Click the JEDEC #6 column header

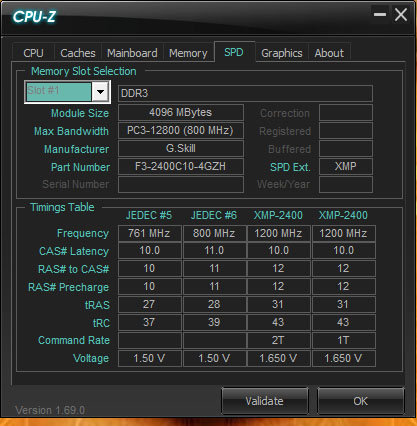click(214, 215)
